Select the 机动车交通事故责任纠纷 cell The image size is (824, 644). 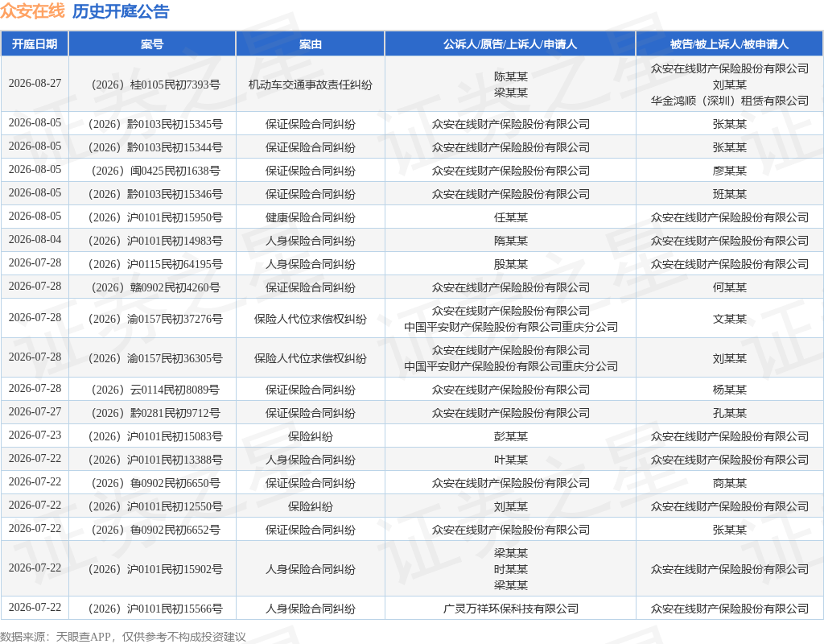[310, 85]
